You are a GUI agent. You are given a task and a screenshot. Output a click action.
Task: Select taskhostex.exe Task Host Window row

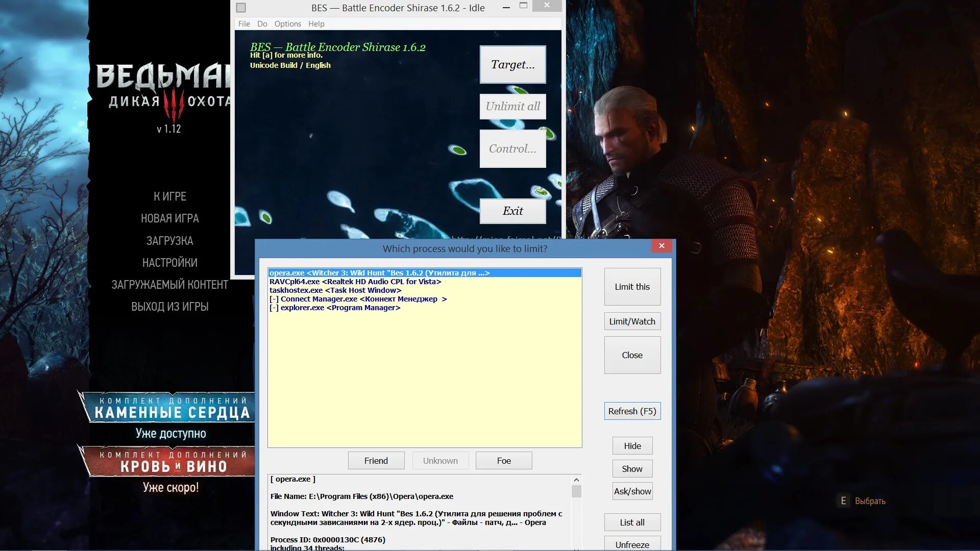(x=425, y=290)
